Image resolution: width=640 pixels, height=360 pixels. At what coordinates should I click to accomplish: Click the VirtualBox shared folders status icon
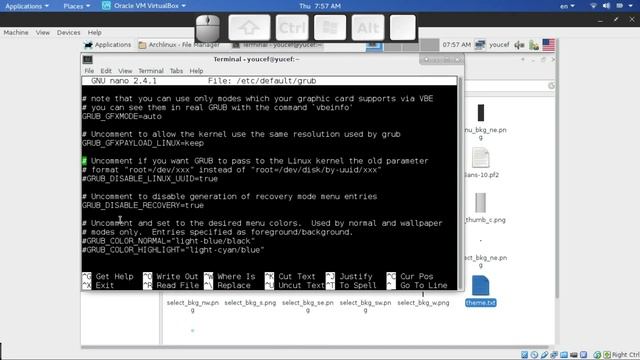[x=564, y=355]
